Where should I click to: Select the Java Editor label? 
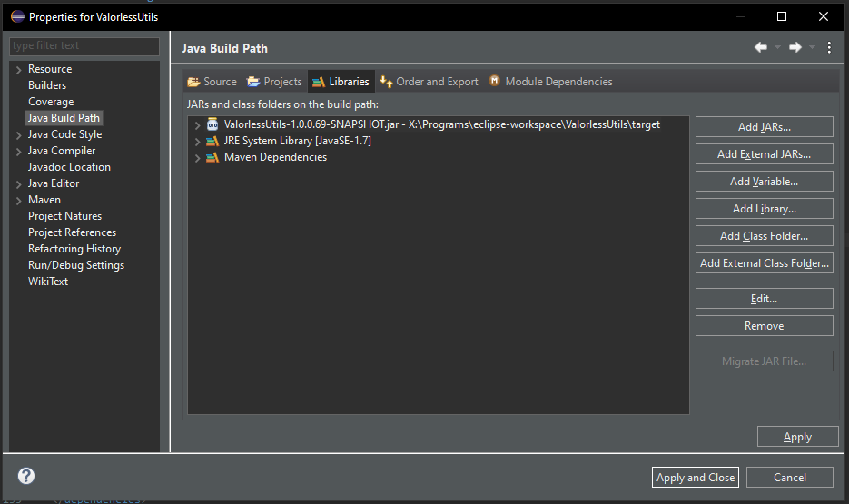click(54, 183)
